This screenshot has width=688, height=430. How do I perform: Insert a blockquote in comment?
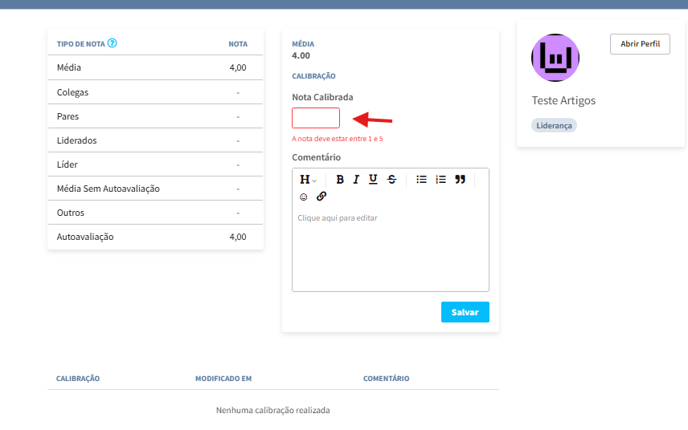point(460,179)
